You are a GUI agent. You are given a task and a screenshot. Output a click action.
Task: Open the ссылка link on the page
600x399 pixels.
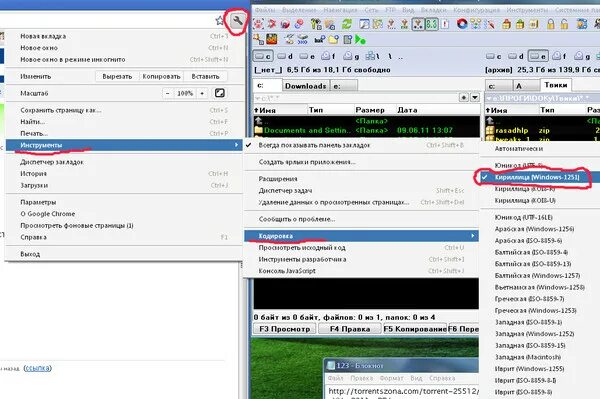coord(38,368)
